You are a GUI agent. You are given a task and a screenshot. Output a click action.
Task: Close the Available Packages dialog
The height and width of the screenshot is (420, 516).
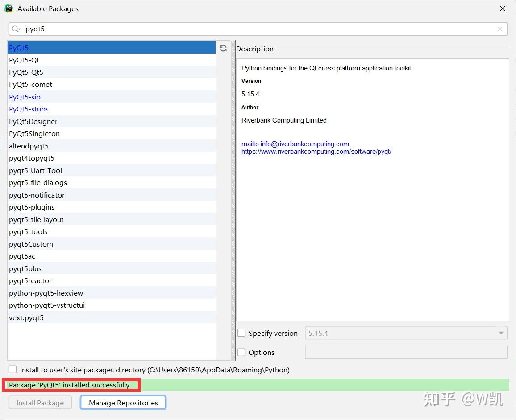[x=503, y=8]
